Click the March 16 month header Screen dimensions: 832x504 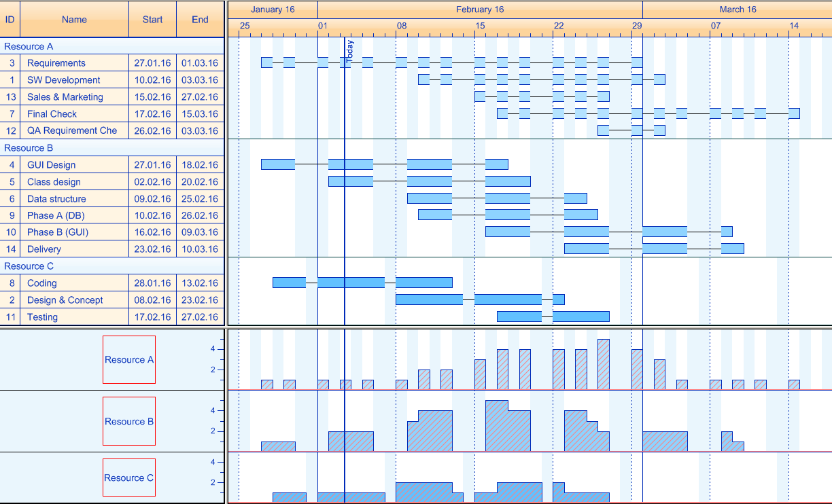pyautogui.click(x=738, y=10)
